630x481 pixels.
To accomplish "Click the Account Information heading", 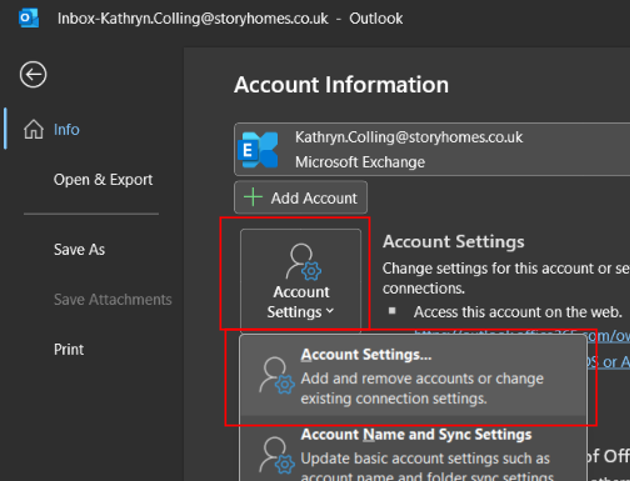I will [341, 85].
